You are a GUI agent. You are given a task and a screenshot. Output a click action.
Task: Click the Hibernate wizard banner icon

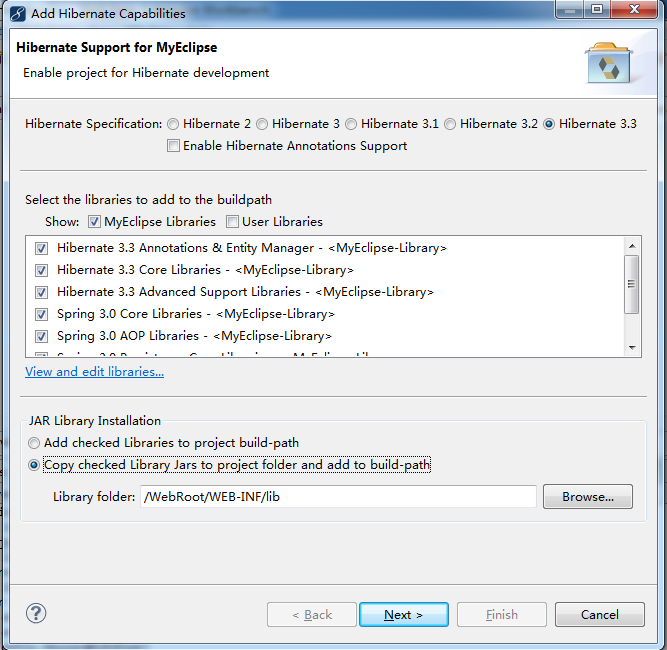tap(608, 63)
